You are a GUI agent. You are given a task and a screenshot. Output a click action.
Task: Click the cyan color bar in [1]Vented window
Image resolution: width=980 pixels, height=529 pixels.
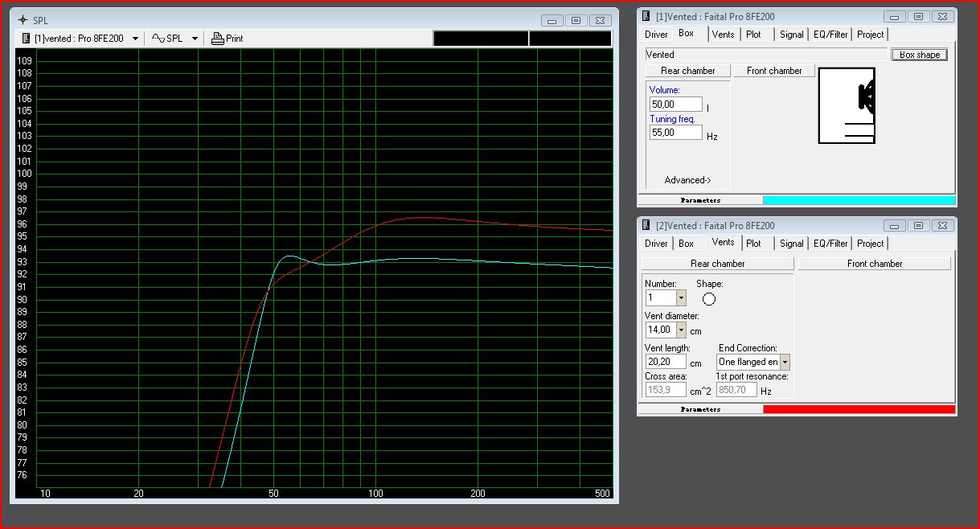(x=859, y=200)
